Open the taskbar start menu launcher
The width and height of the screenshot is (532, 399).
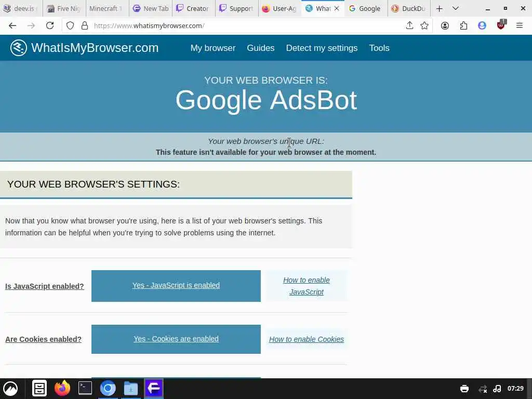[10, 389]
